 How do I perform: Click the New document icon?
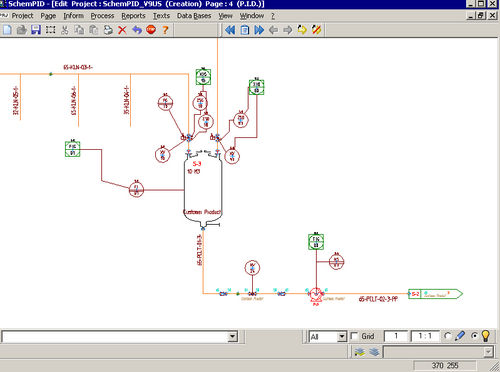7,30
